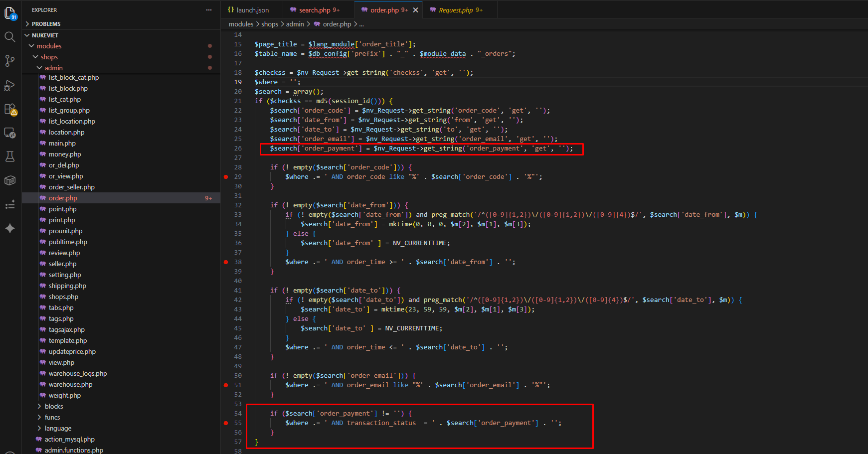Expand the PROBLEMS section

tap(121, 24)
